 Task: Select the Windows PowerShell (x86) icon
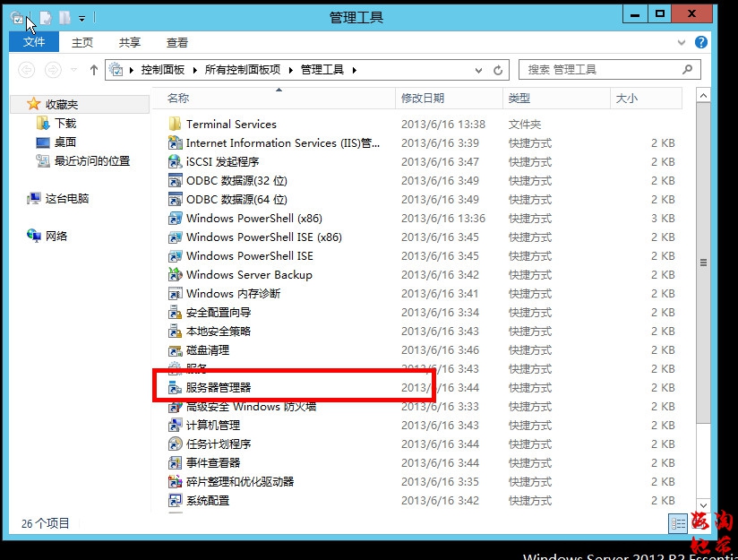point(175,218)
